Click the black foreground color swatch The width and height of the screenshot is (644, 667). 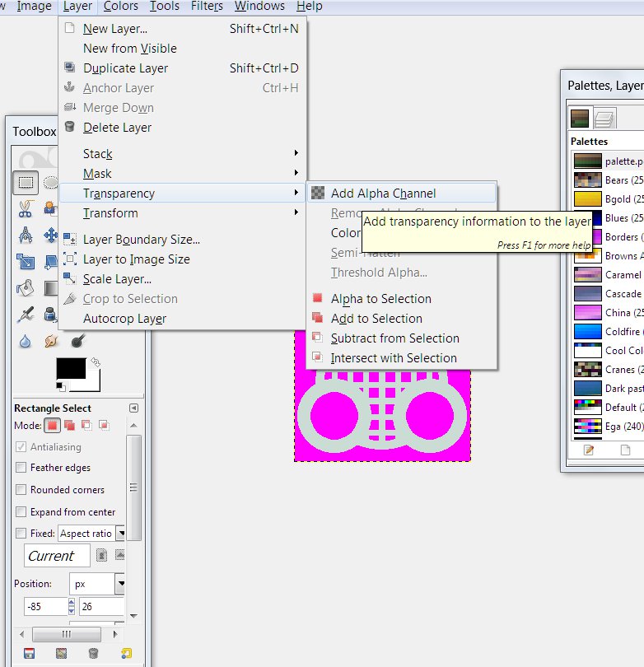tap(70, 370)
